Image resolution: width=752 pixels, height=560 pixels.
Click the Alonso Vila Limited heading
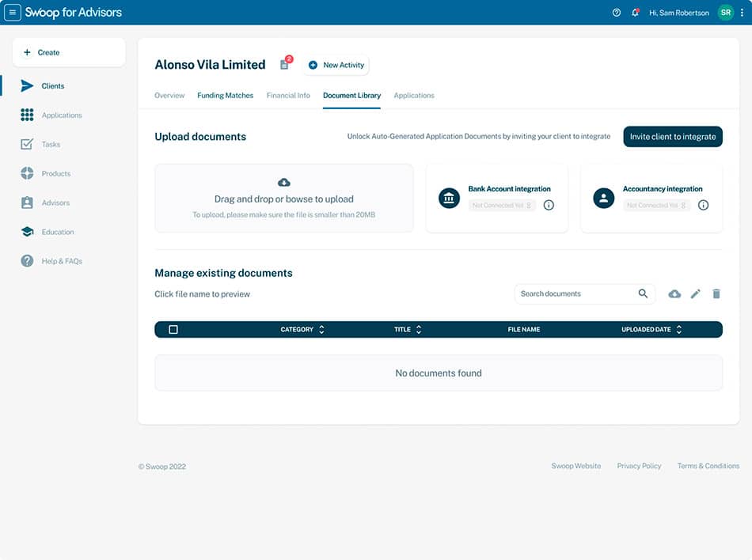210,65
